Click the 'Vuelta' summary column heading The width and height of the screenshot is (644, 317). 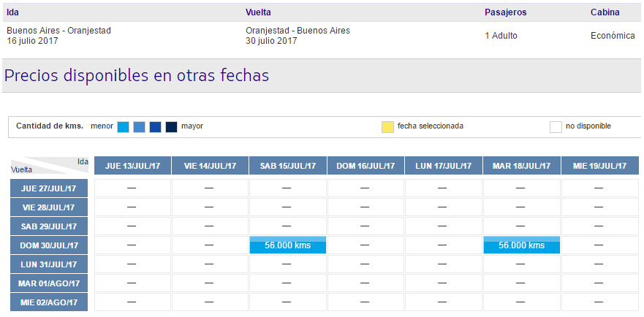click(x=258, y=12)
